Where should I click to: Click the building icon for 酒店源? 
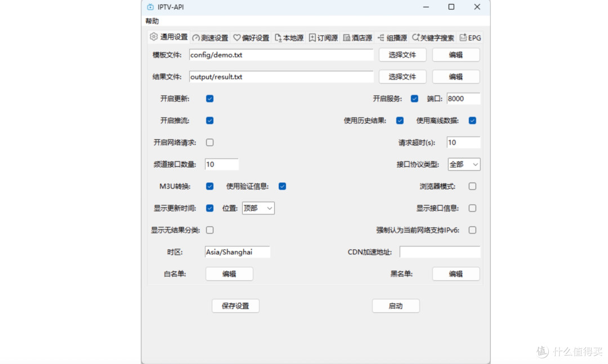tap(347, 38)
